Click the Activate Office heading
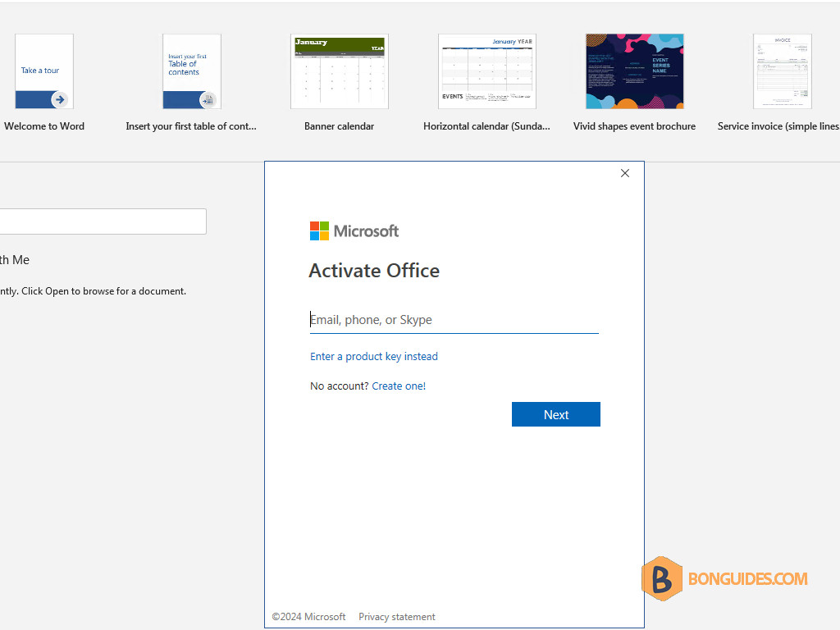 click(x=374, y=271)
